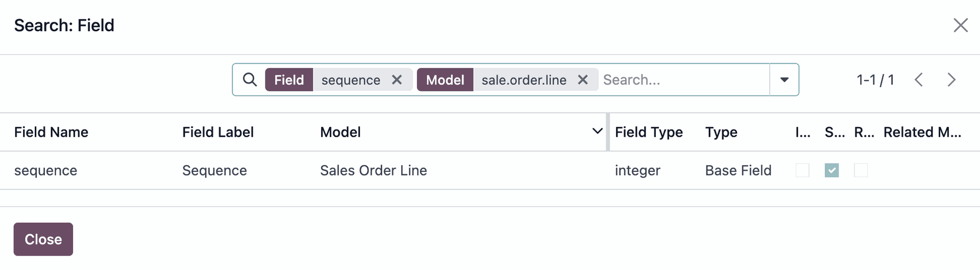Close the Search: Field dialog
Screen dimensions: 980x270
pyautogui.click(x=961, y=25)
